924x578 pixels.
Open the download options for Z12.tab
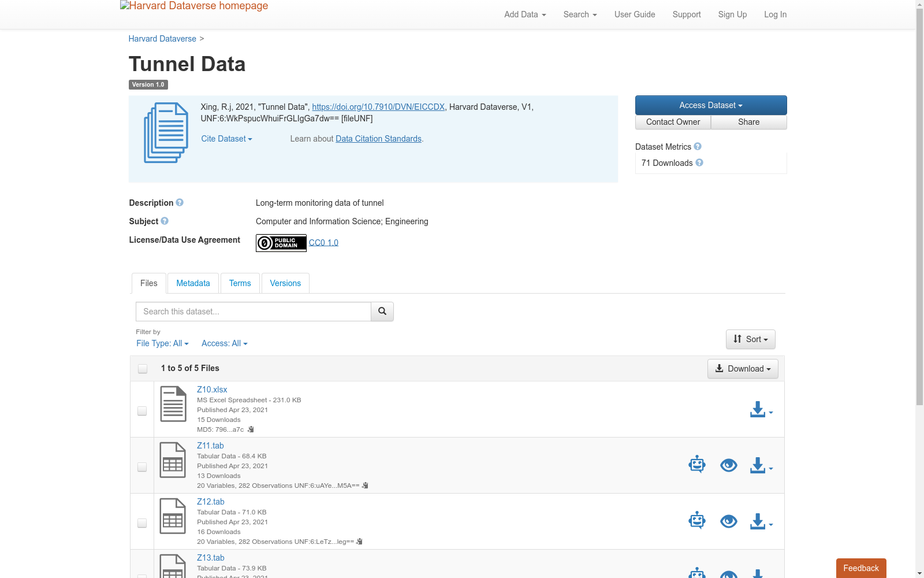(761, 522)
